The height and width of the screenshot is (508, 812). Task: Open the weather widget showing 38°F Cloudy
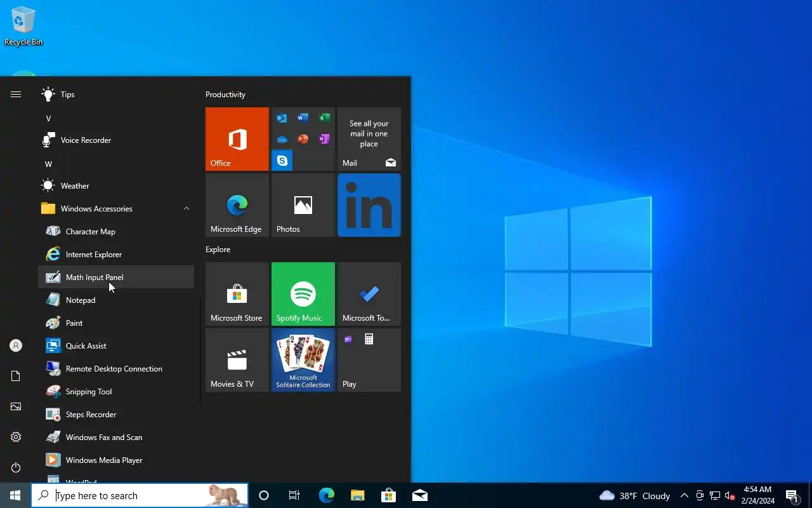tap(634, 495)
